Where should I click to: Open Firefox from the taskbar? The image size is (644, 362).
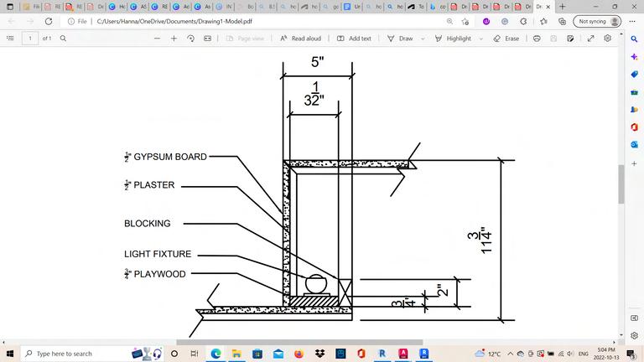coord(299,354)
